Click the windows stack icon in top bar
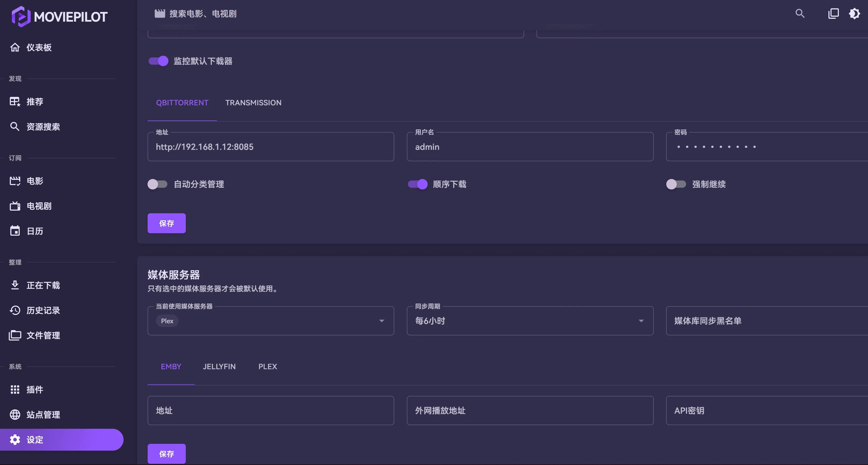The height and width of the screenshot is (465, 868). click(833, 13)
